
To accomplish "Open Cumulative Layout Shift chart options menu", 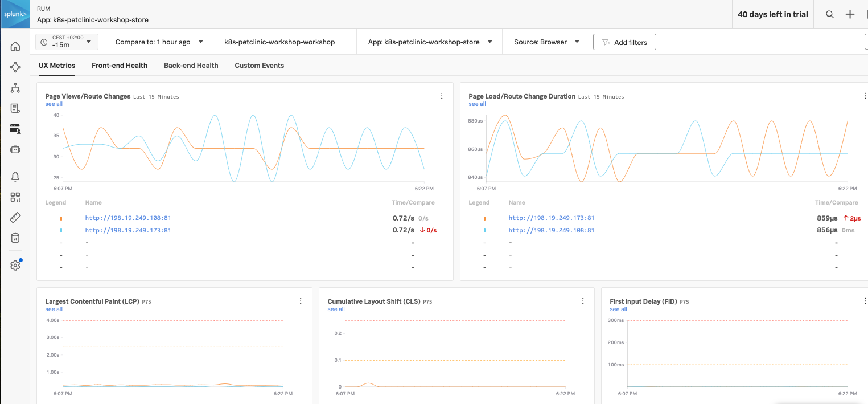I will [583, 301].
